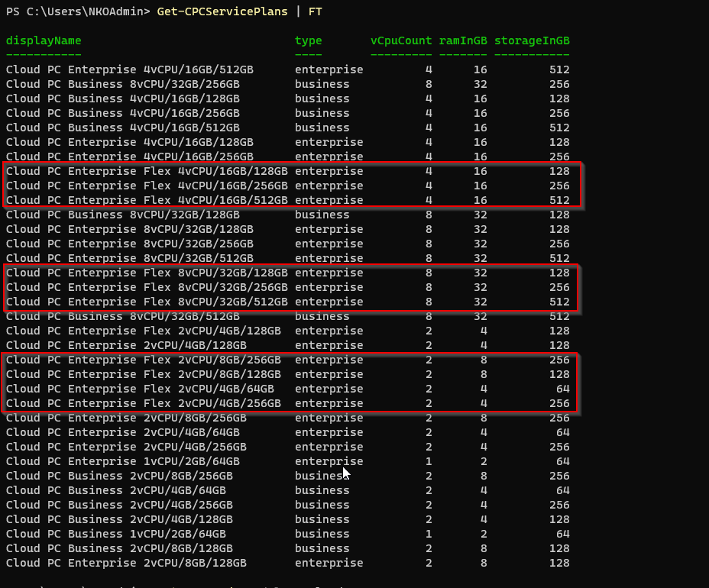Select Cloud PC Business 4vCPU/16GB/512GB name

122,128
